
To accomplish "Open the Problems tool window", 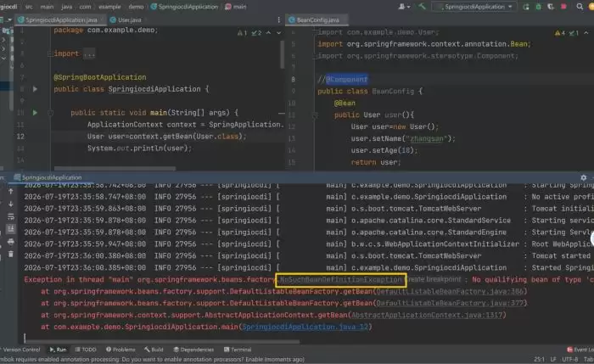I will click(x=120, y=350).
